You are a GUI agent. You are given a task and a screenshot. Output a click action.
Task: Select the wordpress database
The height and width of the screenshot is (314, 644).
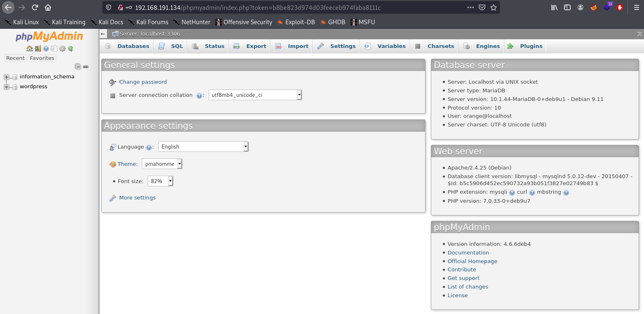tap(34, 87)
